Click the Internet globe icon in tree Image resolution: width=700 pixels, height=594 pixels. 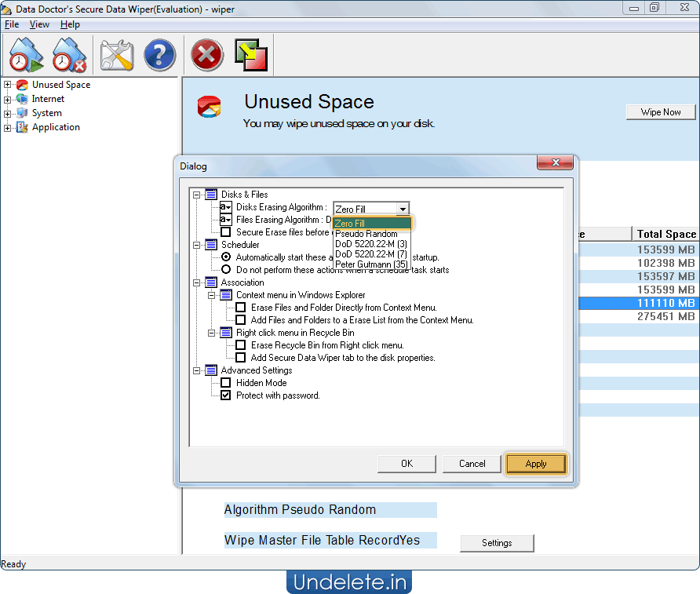(x=22, y=99)
